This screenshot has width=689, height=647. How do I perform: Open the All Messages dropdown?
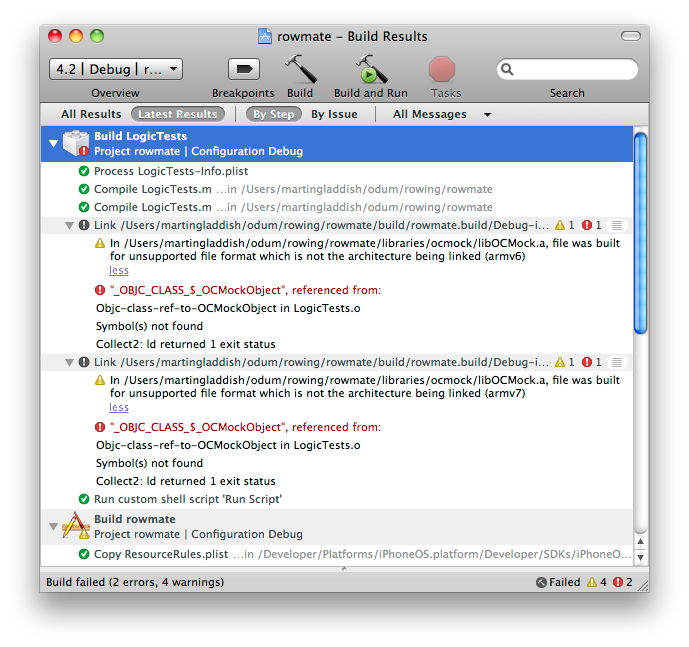click(x=441, y=114)
